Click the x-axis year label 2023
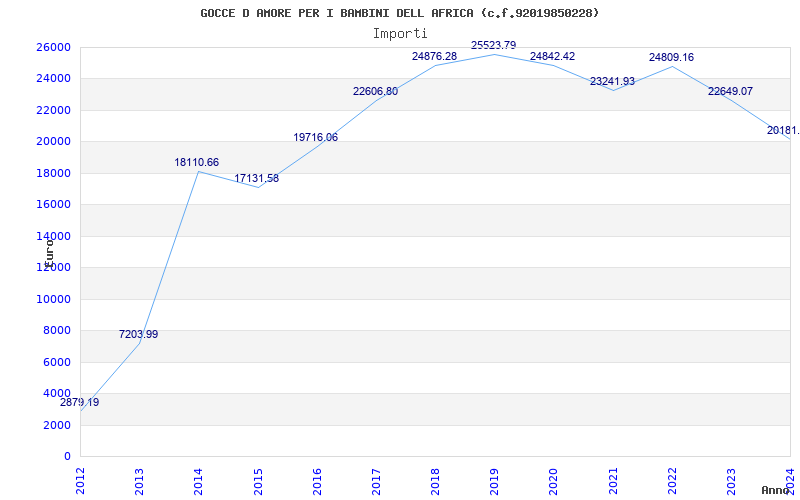This screenshot has width=800, height=500. point(731,481)
